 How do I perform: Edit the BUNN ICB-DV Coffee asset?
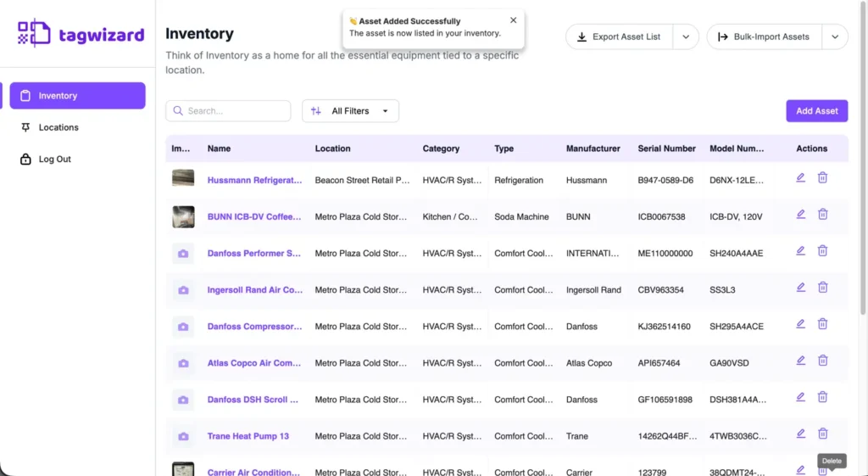click(800, 215)
